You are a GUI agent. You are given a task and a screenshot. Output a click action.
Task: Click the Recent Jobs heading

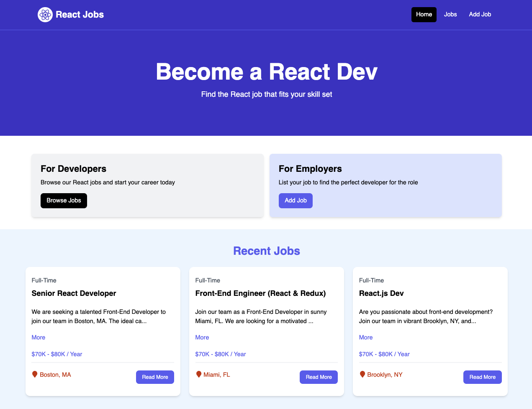click(266, 251)
